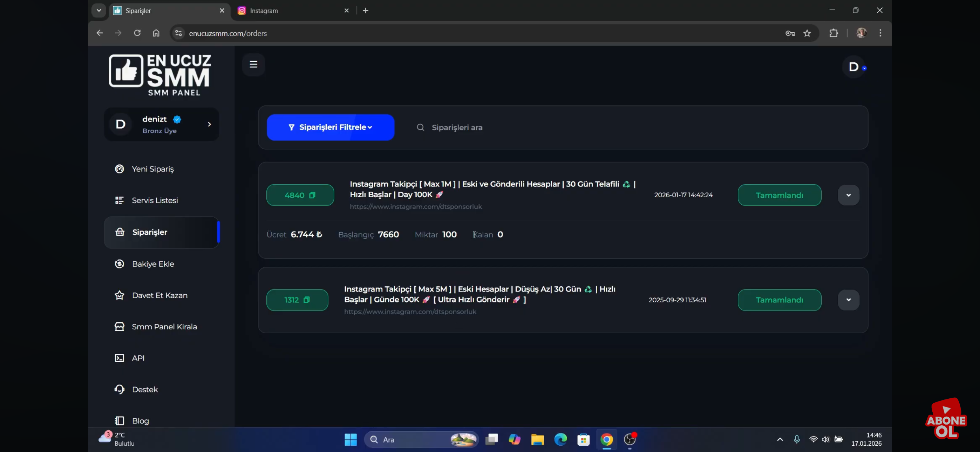Viewport: 980px width, 452px height.
Task: Open Copilot from the taskbar
Action: [x=514, y=439]
